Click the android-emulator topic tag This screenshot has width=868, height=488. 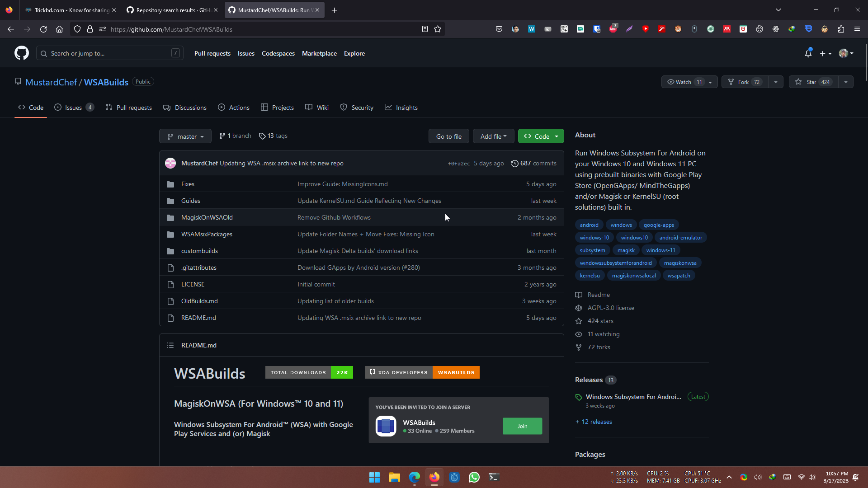pyautogui.click(x=680, y=238)
